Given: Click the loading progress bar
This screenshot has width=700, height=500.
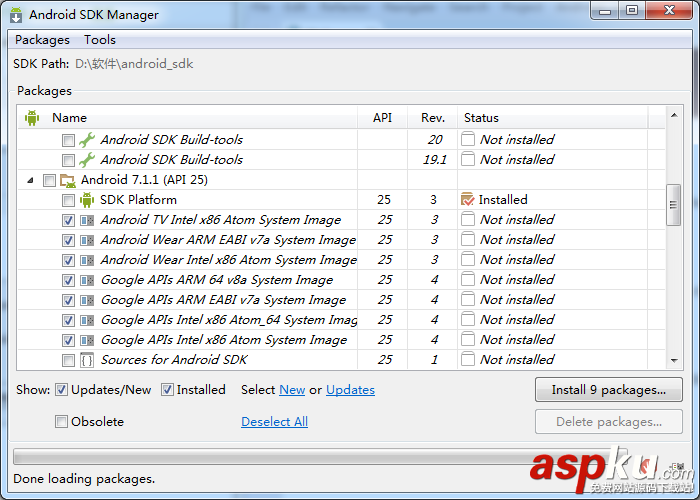Looking at the screenshot, I should [x=320, y=457].
